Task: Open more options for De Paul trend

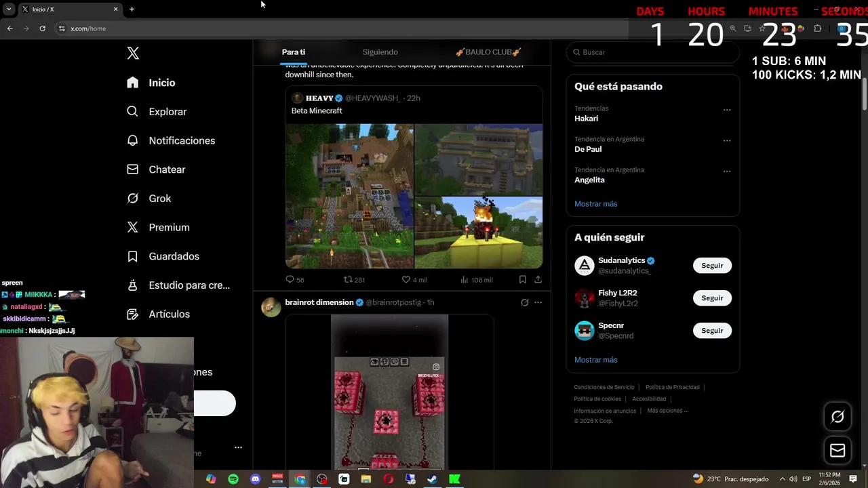Action: pos(727,141)
